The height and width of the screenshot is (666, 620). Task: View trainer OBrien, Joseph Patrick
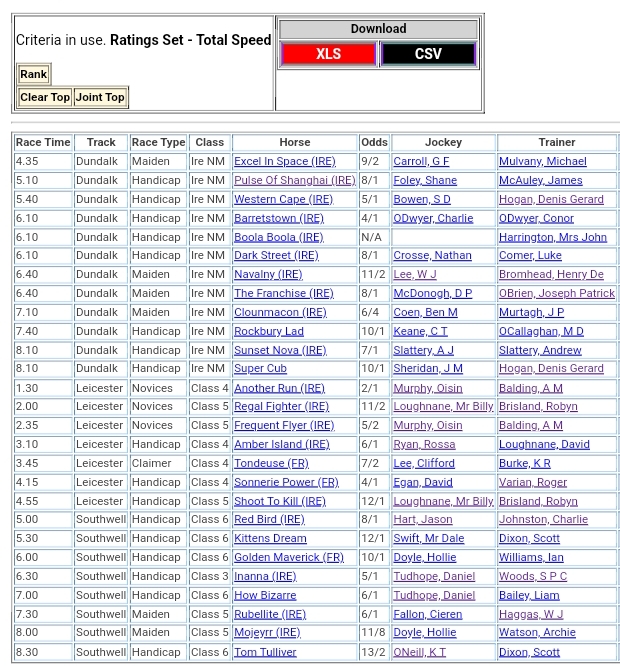556,293
